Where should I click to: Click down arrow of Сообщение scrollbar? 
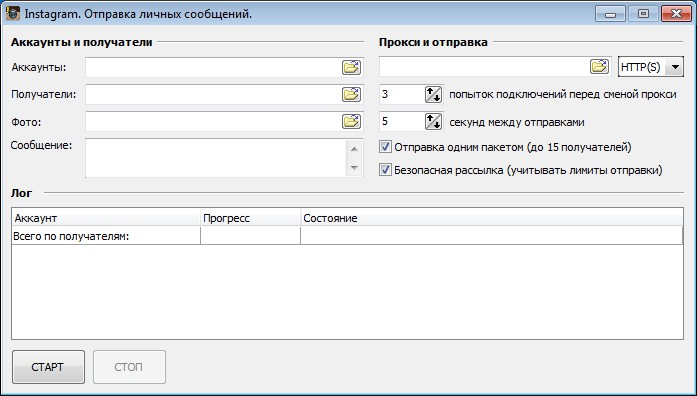pos(354,168)
